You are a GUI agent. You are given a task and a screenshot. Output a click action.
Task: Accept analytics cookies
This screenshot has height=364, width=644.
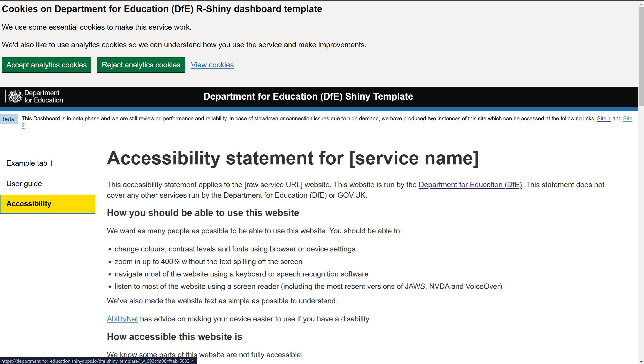tap(47, 65)
